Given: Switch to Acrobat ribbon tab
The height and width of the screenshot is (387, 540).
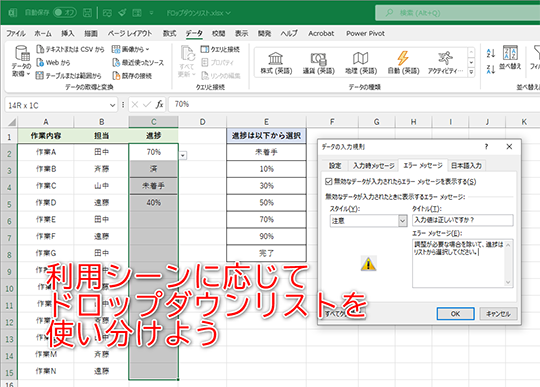Looking at the screenshot, I should coord(321,33).
